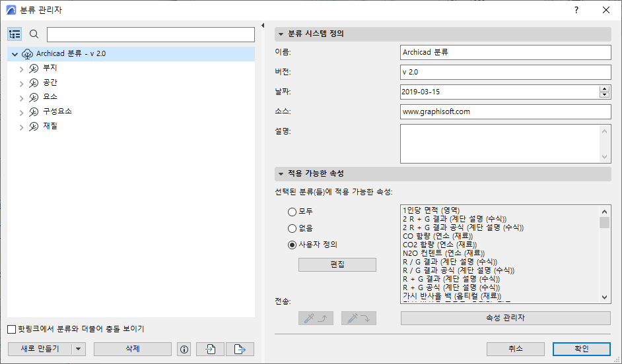Inject properties with syringe icon

[x=359, y=318]
